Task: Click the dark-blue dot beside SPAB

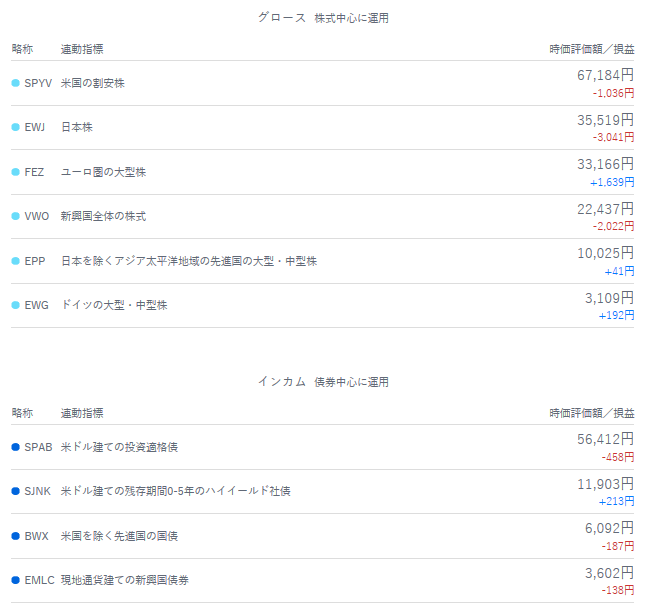Action: [x=15, y=447]
